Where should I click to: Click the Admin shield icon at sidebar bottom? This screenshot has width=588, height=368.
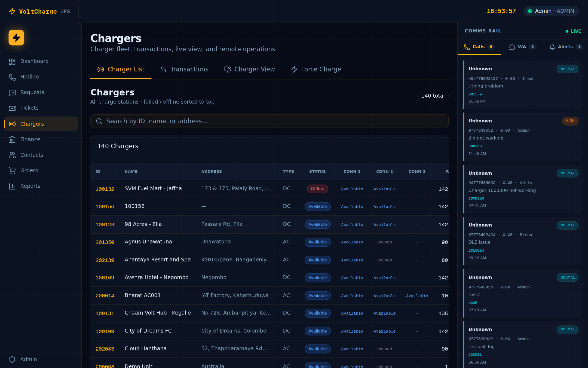12,359
